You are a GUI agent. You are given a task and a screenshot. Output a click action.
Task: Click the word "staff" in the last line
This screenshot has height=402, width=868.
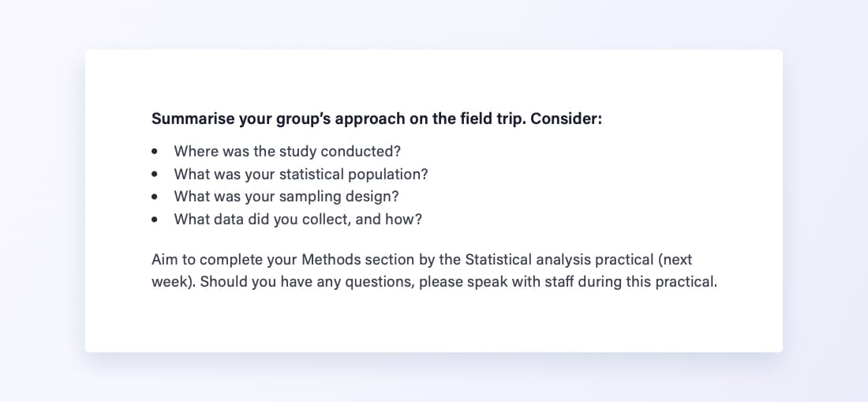click(556, 282)
